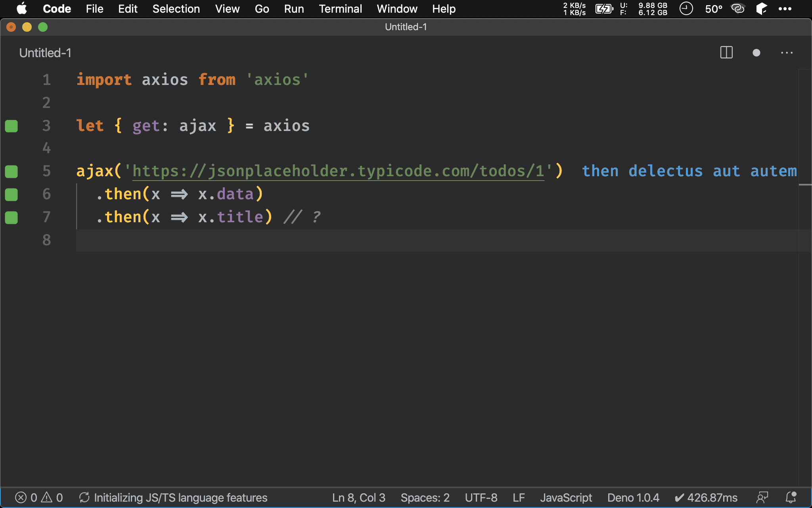Click the feedback icon in status bar
Screen dimensions: 812x508
[x=762, y=498]
